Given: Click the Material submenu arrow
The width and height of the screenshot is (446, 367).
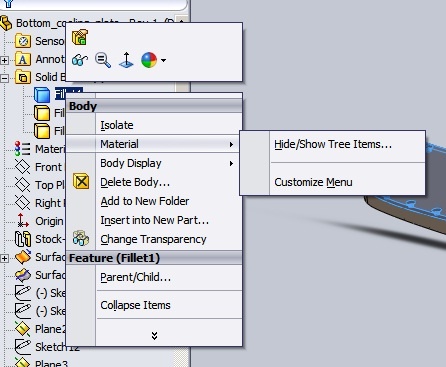Looking at the screenshot, I should (231, 144).
